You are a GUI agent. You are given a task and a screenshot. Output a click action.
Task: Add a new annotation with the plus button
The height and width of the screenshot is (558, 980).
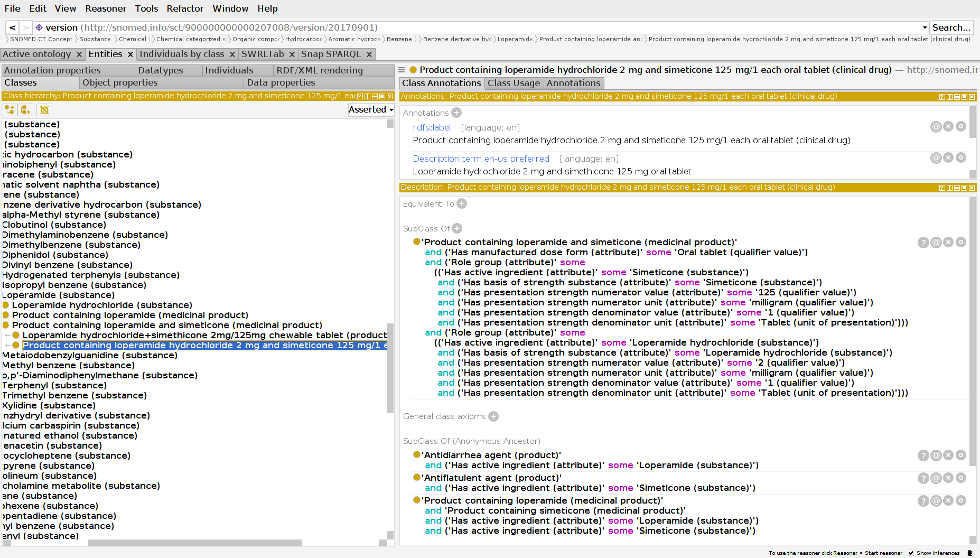pyautogui.click(x=456, y=113)
